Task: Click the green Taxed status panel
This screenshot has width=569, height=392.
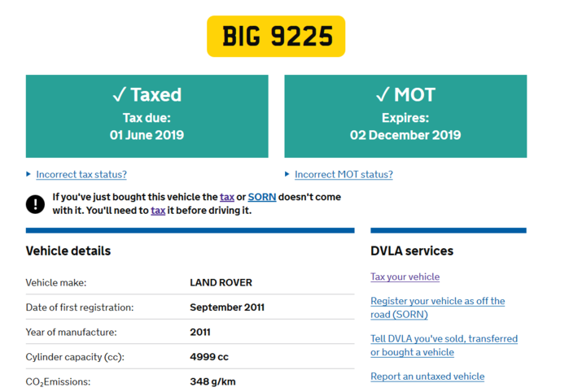Action: pyautogui.click(x=147, y=116)
